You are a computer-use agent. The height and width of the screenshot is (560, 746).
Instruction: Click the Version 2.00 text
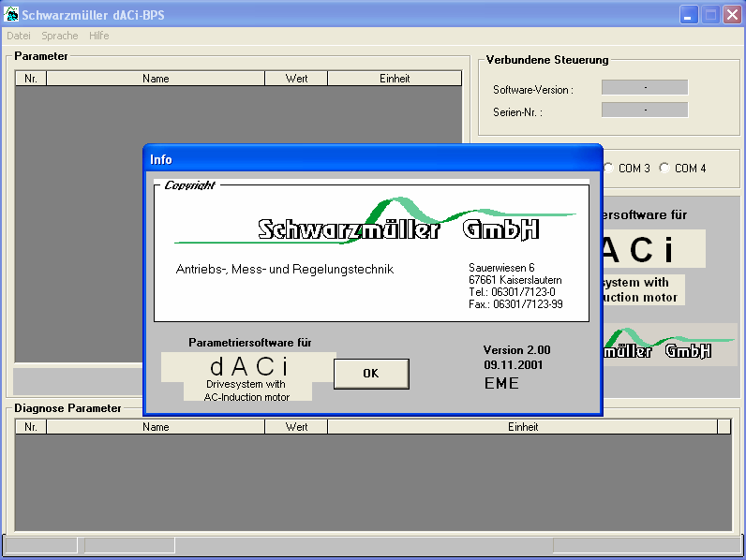point(516,350)
